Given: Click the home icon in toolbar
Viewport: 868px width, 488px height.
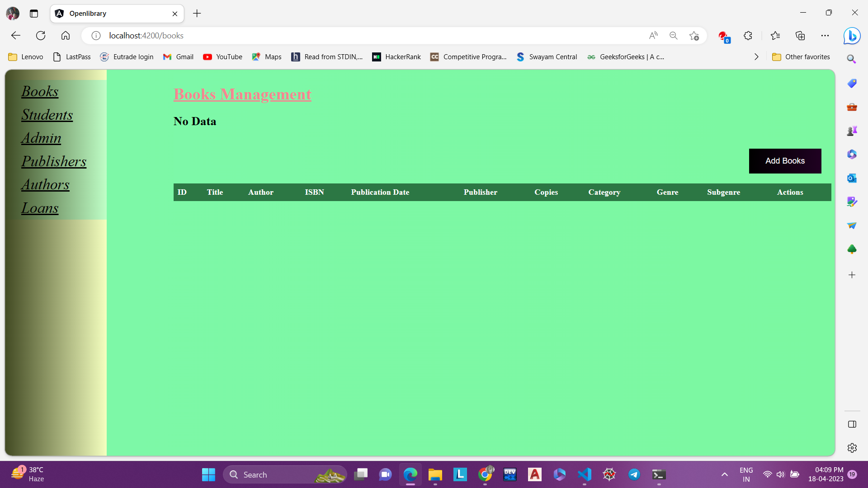Looking at the screenshot, I should (x=66, y=36).
